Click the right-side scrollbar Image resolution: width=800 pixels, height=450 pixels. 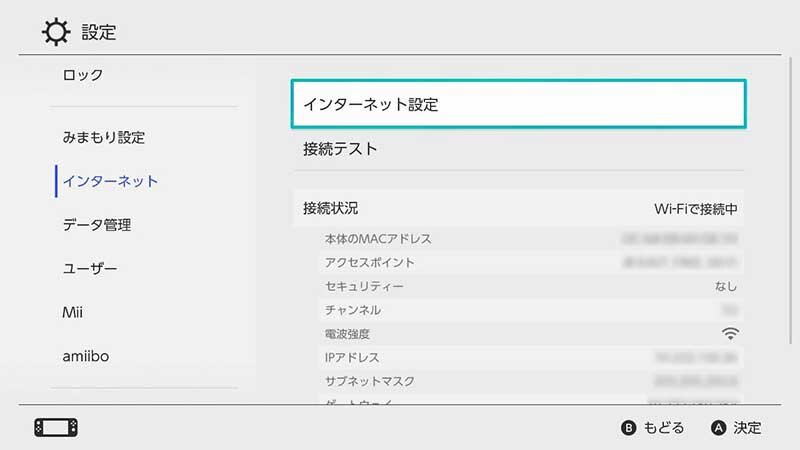pyautogui.click(x=791, y=202)
